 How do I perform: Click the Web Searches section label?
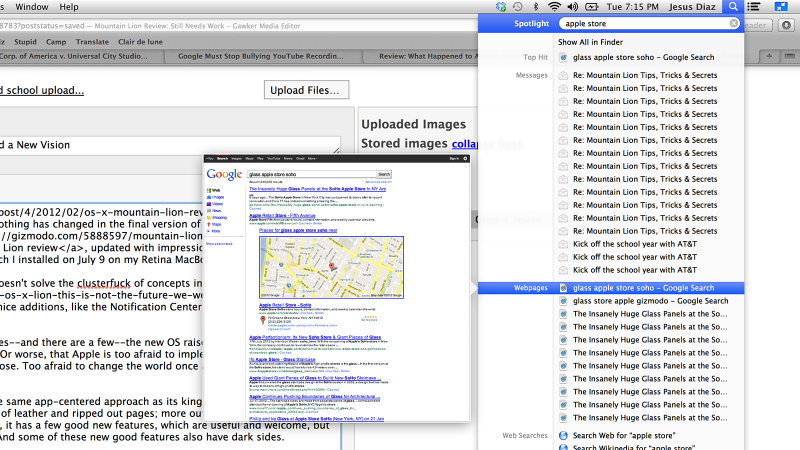click(x=524, y=436)
